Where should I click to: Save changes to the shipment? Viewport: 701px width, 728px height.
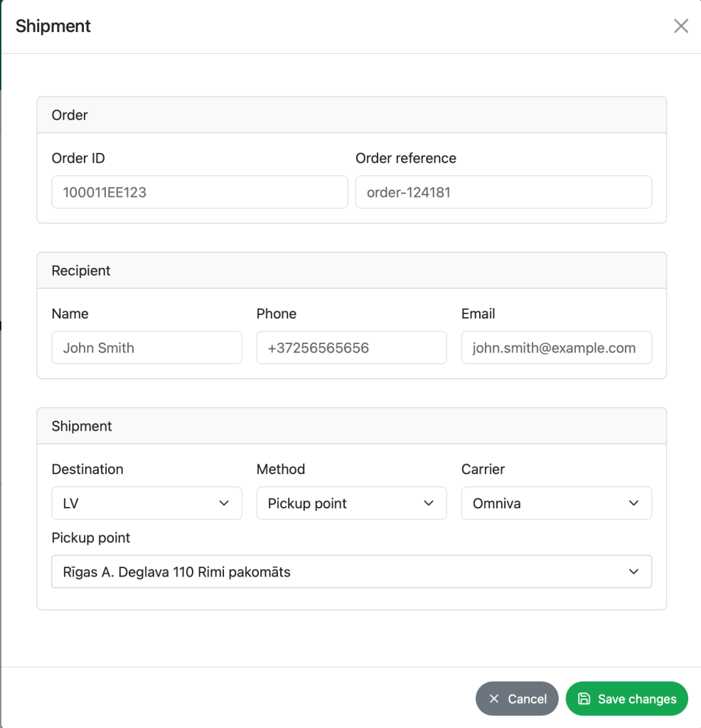pyautogui.click(x=627, y=698)
